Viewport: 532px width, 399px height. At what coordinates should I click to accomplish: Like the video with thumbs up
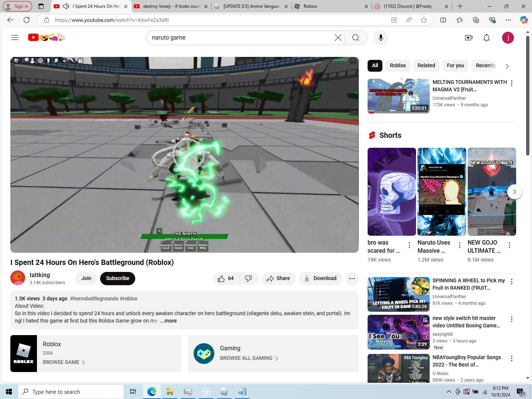coord(226,278)
